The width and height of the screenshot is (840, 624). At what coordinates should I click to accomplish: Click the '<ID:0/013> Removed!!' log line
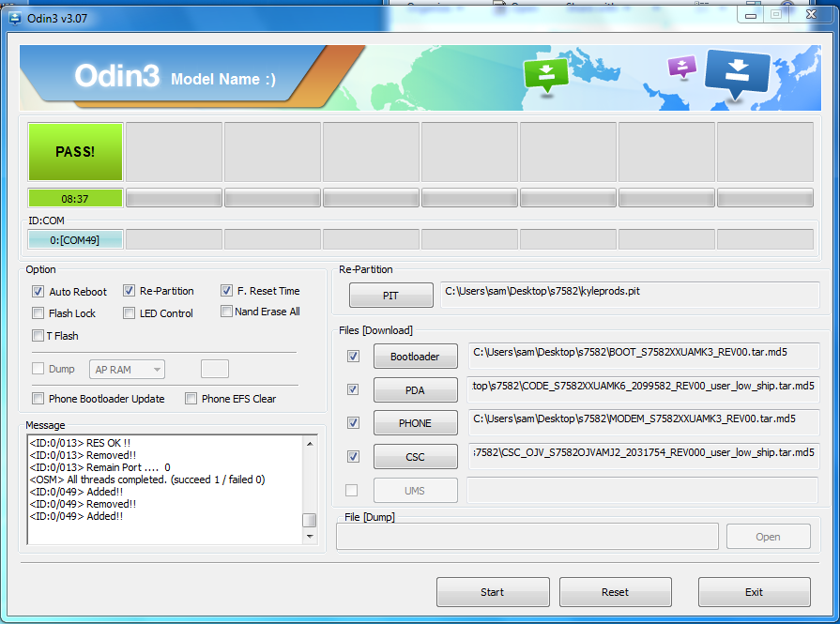pyautogui.click(x=83, y=455)
